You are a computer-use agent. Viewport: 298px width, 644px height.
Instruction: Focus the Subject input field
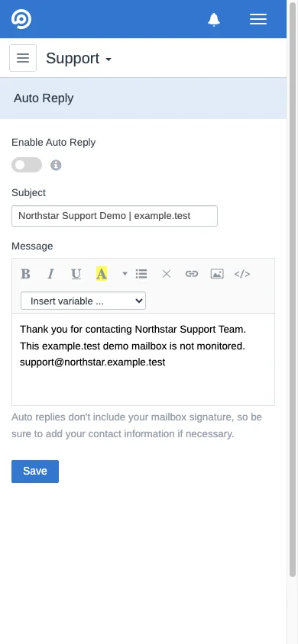115,216
